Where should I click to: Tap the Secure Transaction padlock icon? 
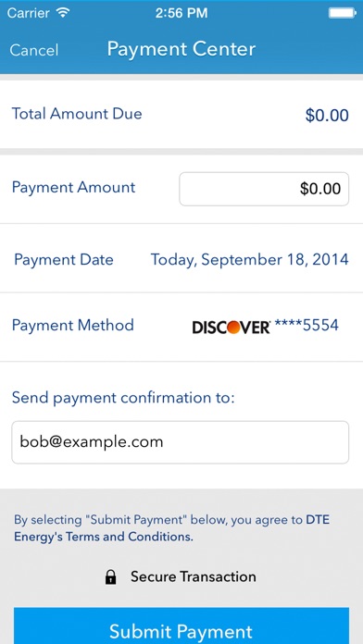point(110,577)
